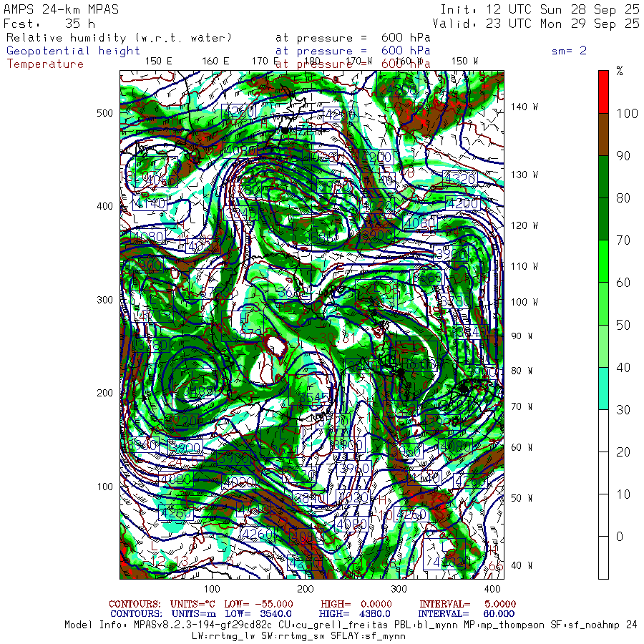Click the red 'LOW= -55.000' contour text

(259, 604)
